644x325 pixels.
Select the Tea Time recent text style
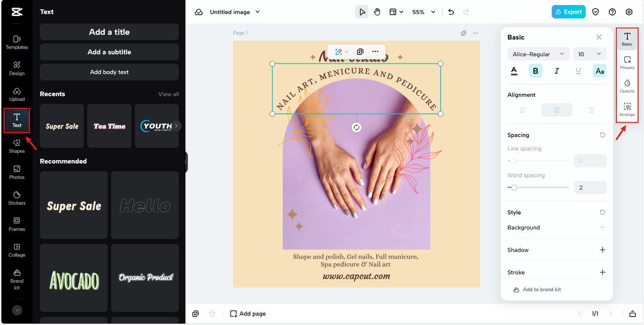[x=109, y=126]
